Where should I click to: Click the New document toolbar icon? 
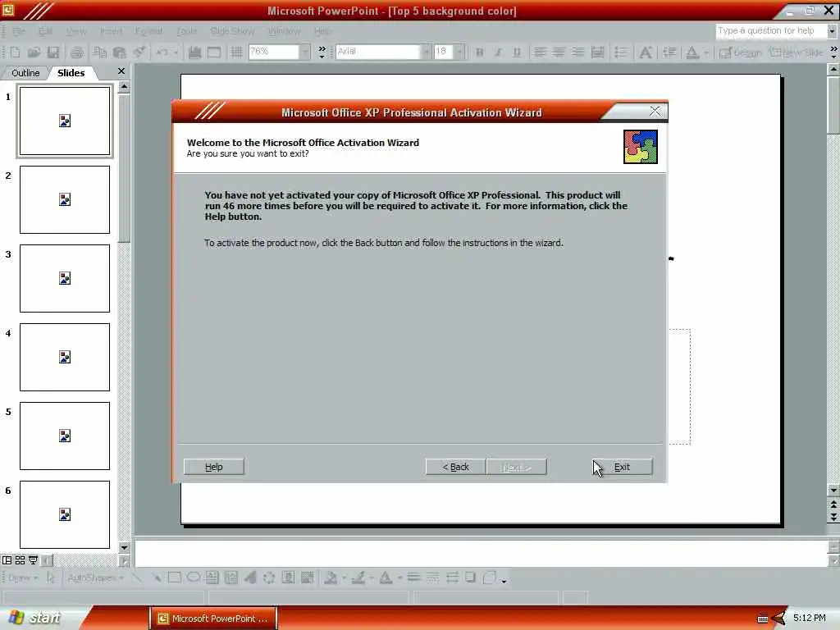click(x=15, y=52)
